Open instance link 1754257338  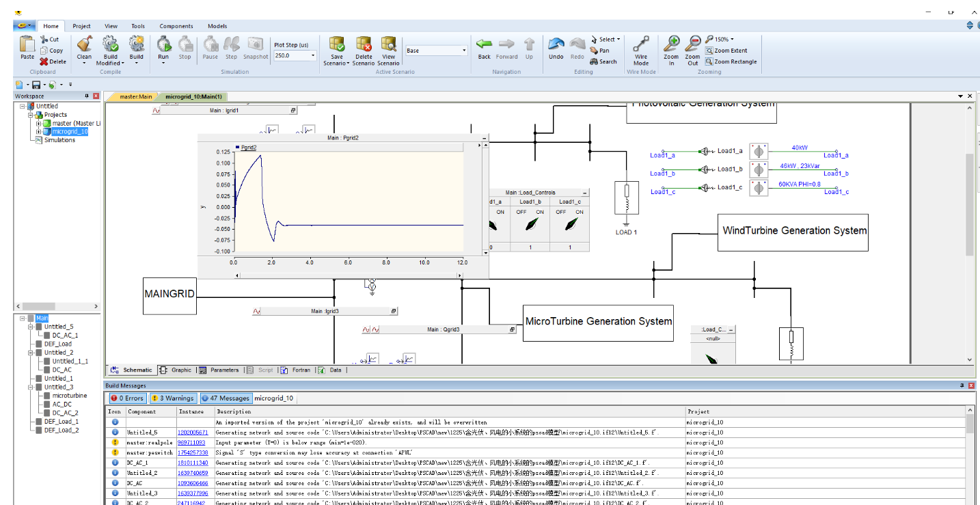click(x=193, y=452)
